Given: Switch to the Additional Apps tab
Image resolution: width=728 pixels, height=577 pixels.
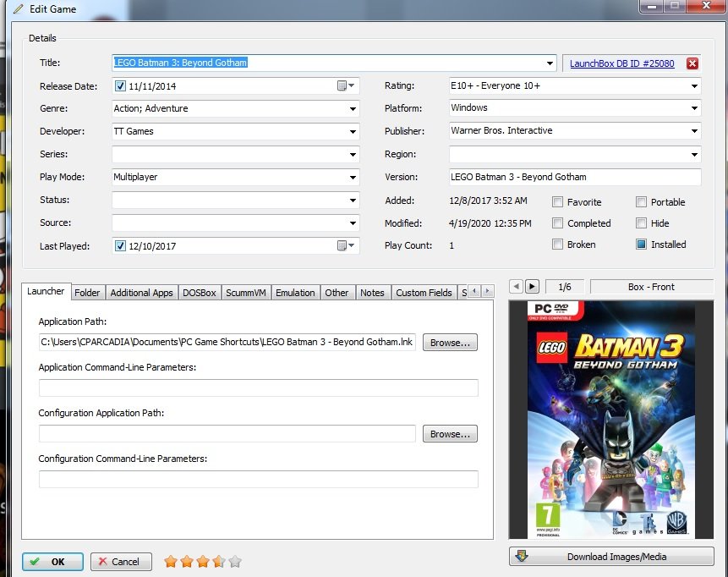Looking at the screenshot, I should [x=141, y=293].
